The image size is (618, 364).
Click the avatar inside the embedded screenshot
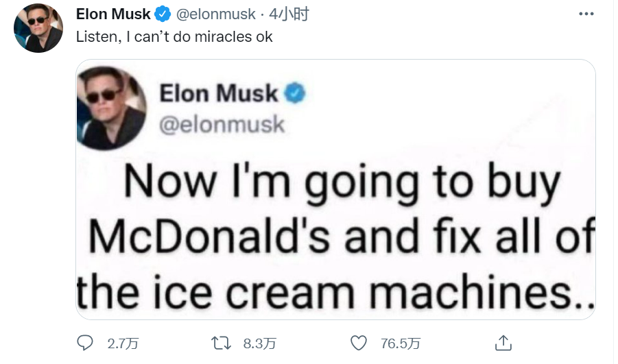point(112,108)
